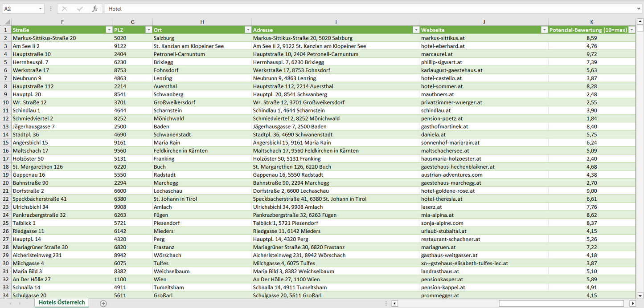Open the Straße column filter dropdown
This screenshot has height=308, width=644.
(109, 30)
